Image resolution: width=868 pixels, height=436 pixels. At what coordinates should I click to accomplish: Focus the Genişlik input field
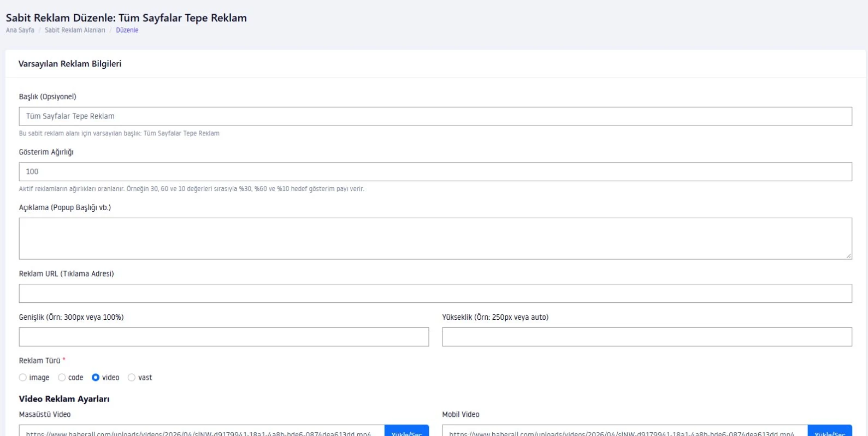[x=224, y=337]
